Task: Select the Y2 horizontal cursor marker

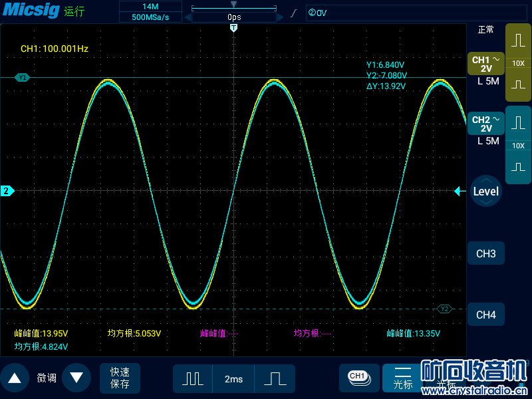Action: click(444, 309)
